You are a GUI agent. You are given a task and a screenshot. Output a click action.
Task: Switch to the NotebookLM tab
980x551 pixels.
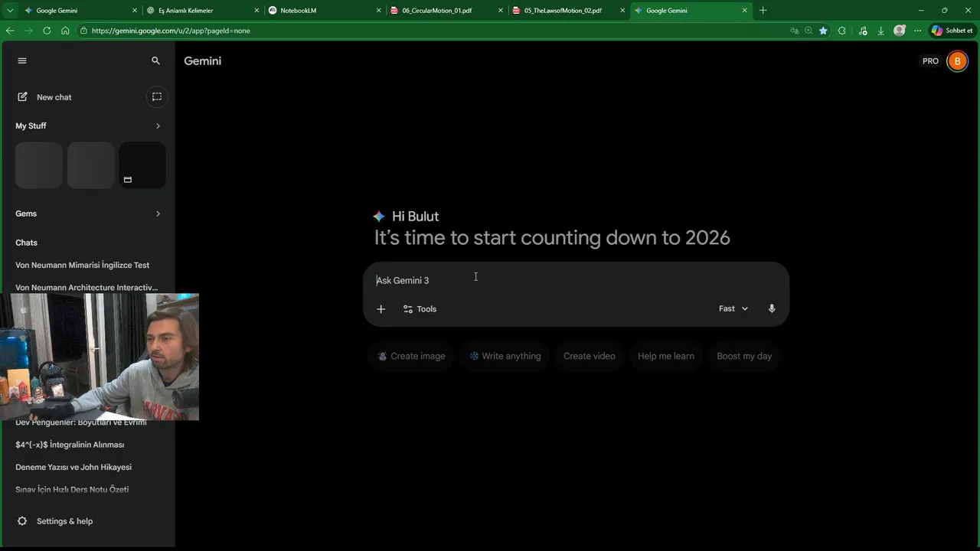325,11
